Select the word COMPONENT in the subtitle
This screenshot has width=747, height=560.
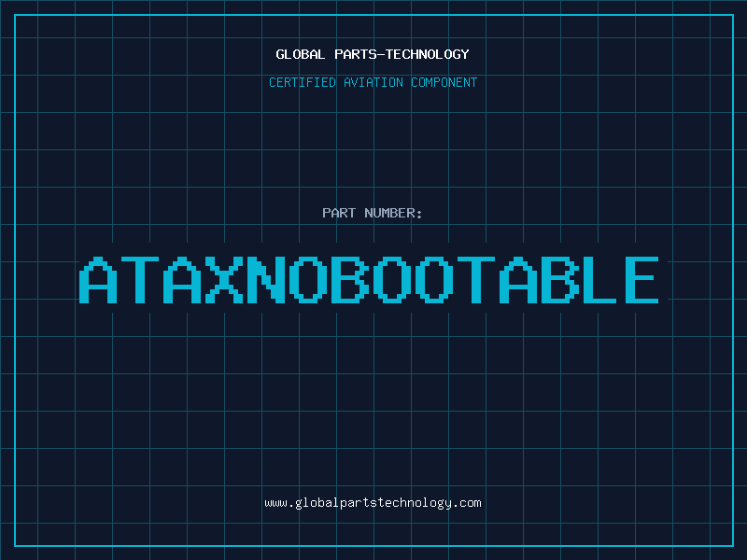pyautogui.click(x=444, y=82)
